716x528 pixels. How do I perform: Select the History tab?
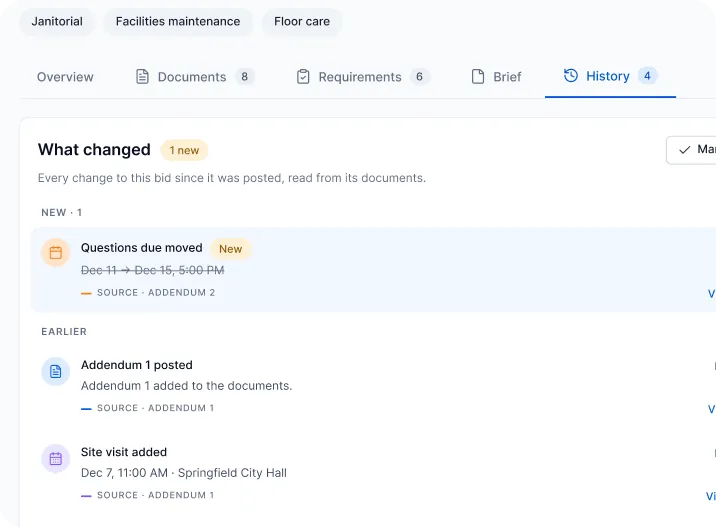[x=611, y=76]
